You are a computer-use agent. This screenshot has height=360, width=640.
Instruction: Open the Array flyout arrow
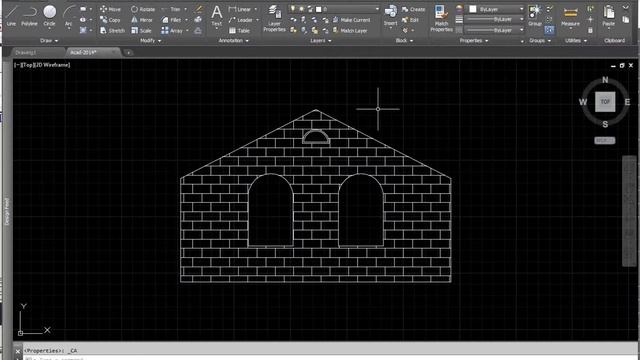[187, 30]
